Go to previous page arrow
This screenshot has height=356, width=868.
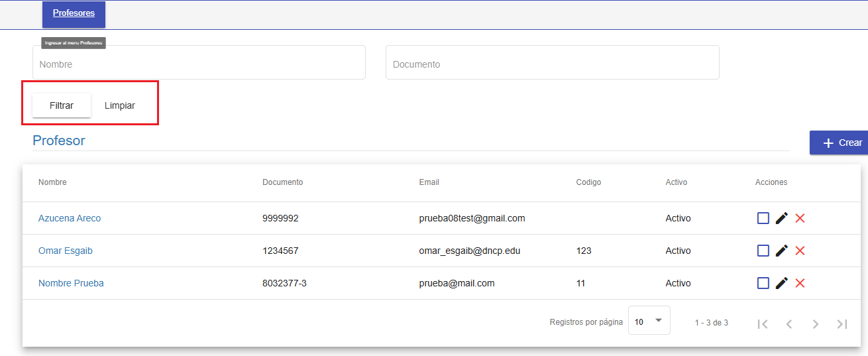(x=789, y=324)
